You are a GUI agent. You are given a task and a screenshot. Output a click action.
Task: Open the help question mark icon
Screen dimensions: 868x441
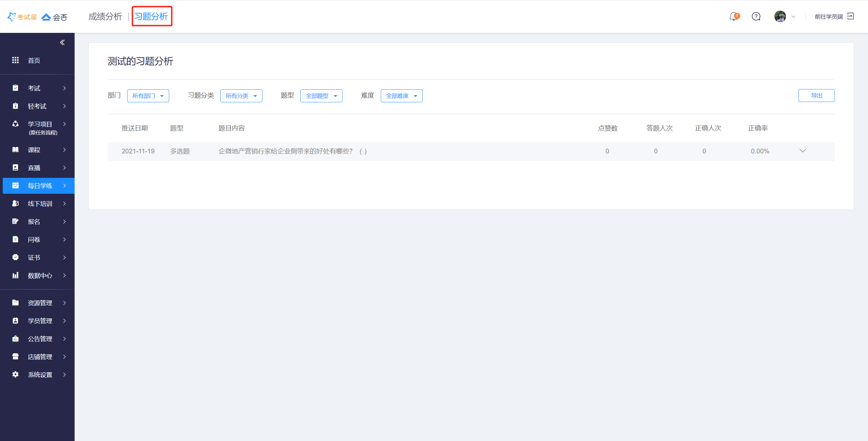756,16
